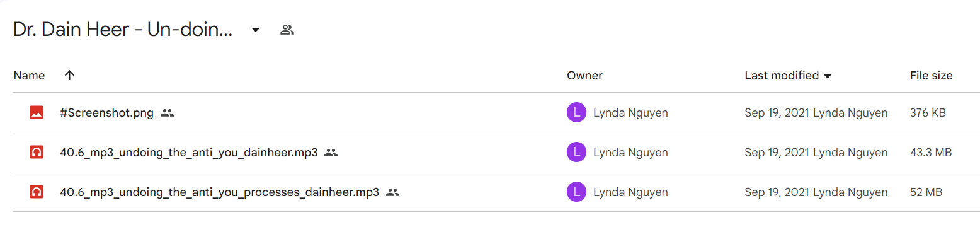This screenshot has height=239, width=980.
Task: Click Lynda Nguyen avatar in the 52 MB row
Action: 576,192
